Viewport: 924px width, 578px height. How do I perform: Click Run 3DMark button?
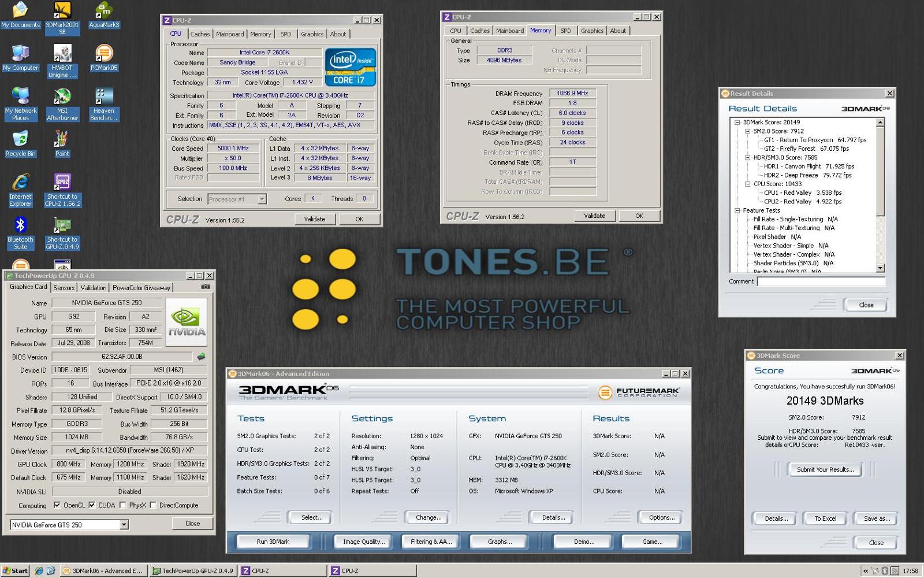pos(273,542)
